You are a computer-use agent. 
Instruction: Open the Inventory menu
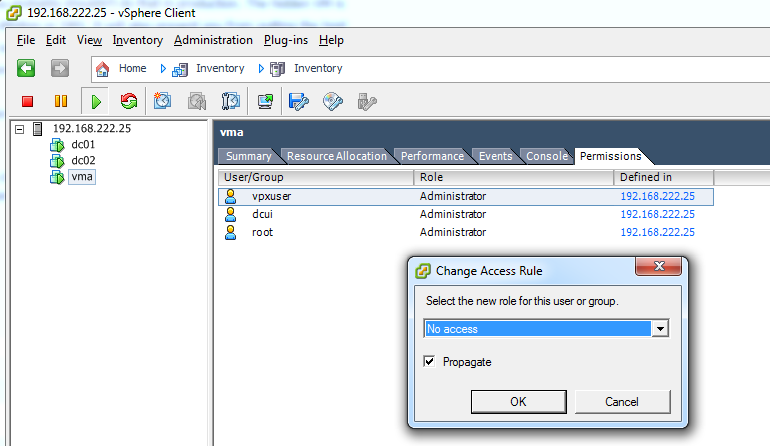pos(138,40)
